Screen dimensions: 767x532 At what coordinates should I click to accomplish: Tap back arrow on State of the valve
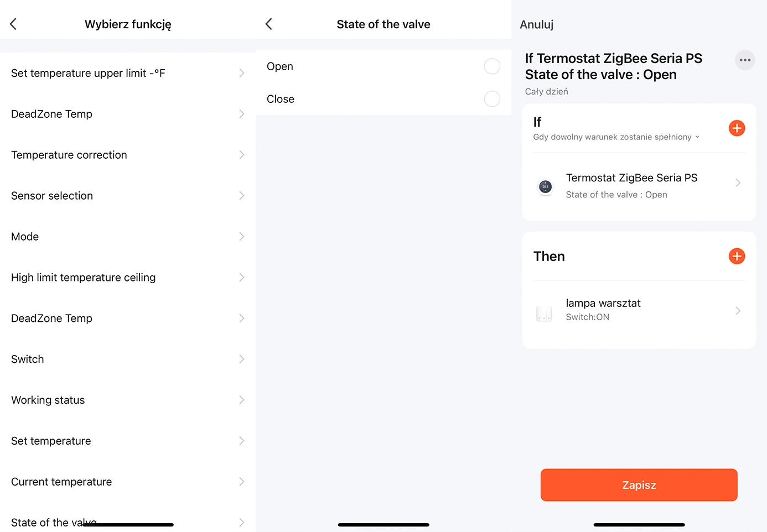click(269, 24)
